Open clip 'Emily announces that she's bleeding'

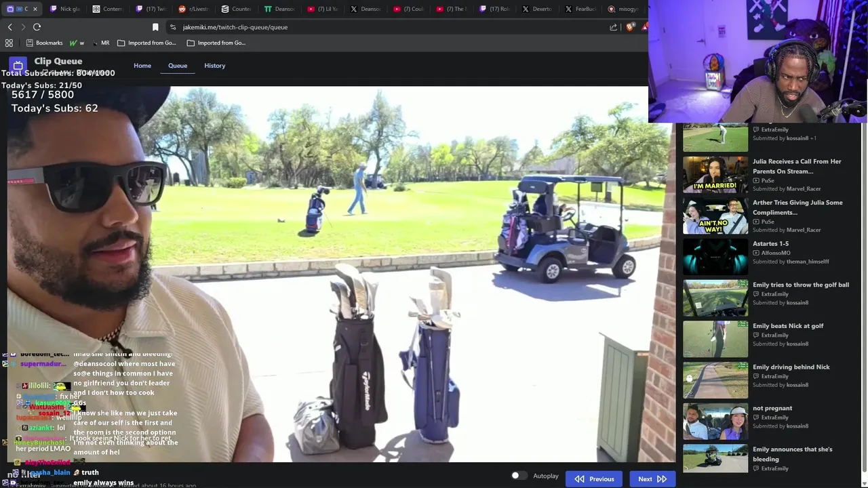point(792,453)
